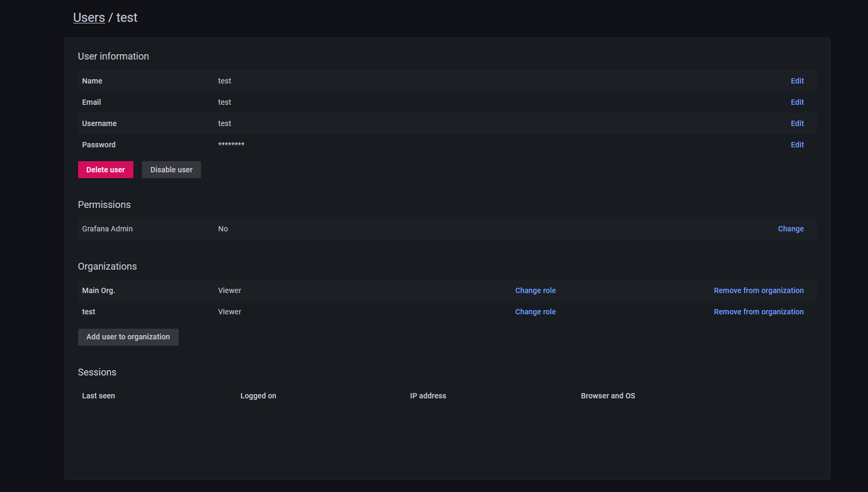Click the IP address column header
This screenshot has width=868, height=492.
428,396
